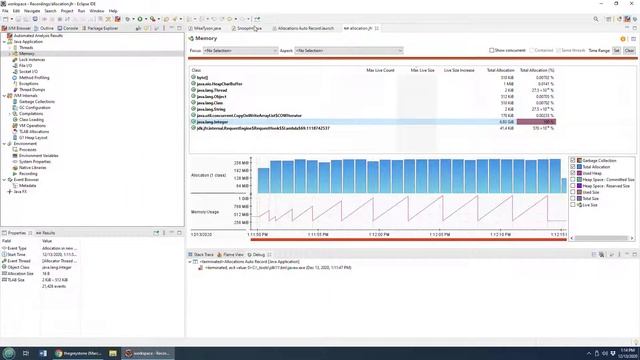Click the Eclipse workspace taskbar button
This screenshot has width=640, height=360.
148,353
